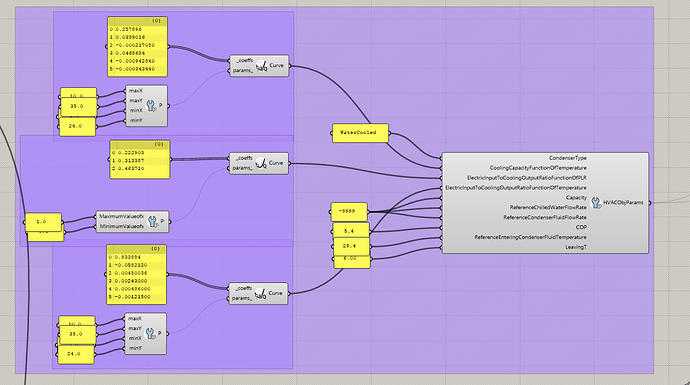Click wrench icon of MaximumValueofx P component
The image size is (690, 385).
152,221
